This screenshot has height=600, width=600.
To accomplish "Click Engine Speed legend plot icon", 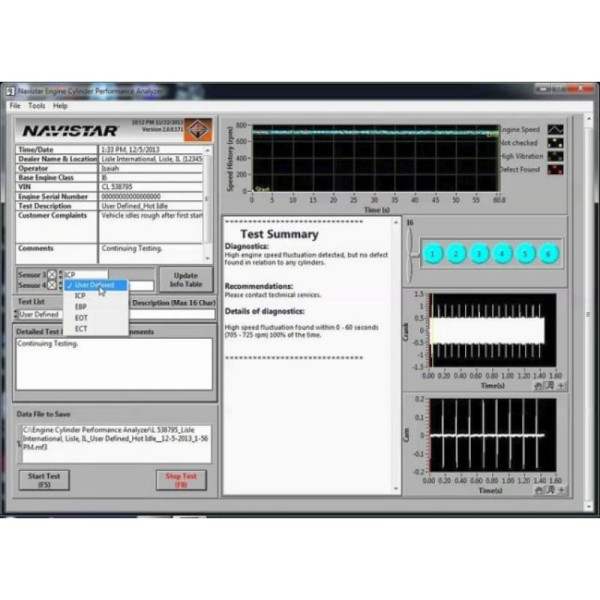I will [555, 130].
